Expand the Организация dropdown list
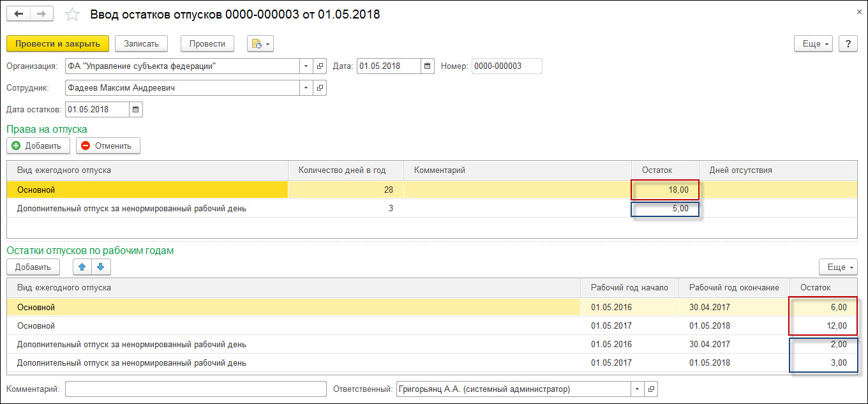This screenshot has height=404, width=868. pos(306,66)
